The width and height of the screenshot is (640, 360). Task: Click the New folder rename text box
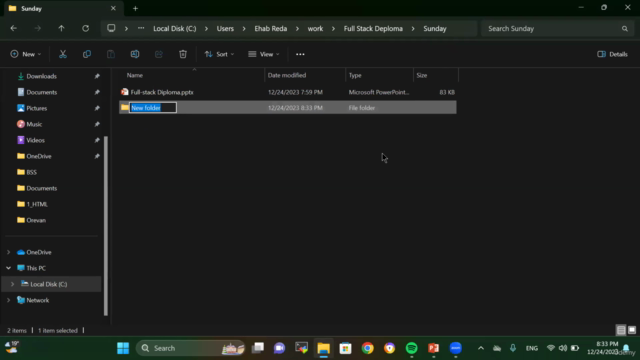coord(153,108)
